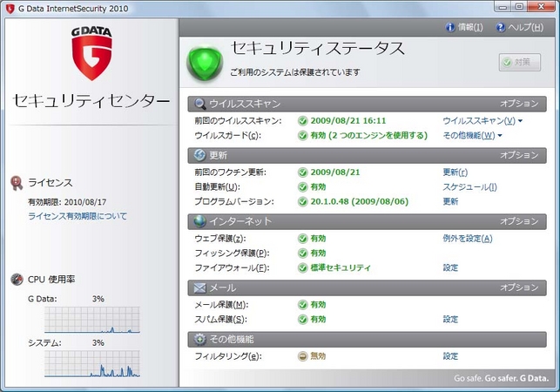Click the blue info icon next to 情報
The width and height of the screenshot is (560, 392).
point(450,27)
